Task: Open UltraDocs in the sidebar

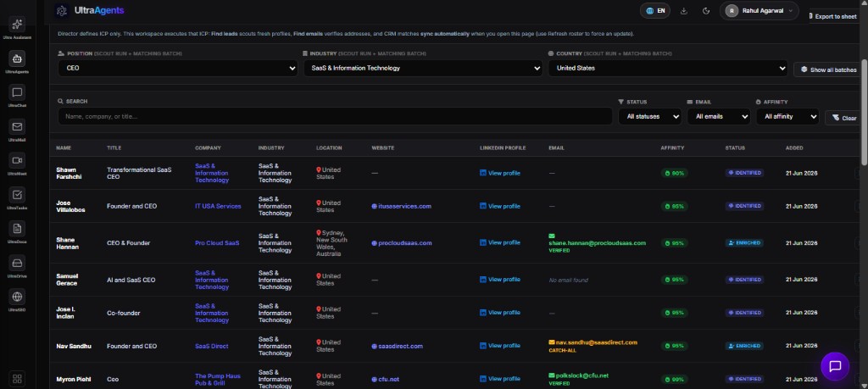Action: click(x=17, y=232)
